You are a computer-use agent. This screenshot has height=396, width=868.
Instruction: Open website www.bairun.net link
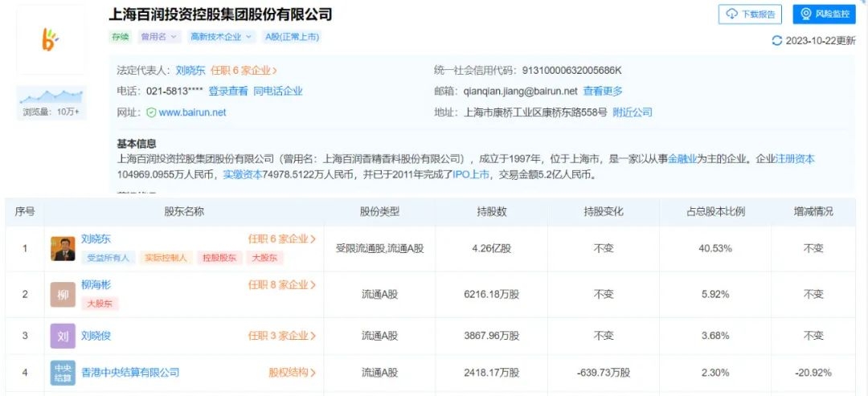(x=193, y=112)
